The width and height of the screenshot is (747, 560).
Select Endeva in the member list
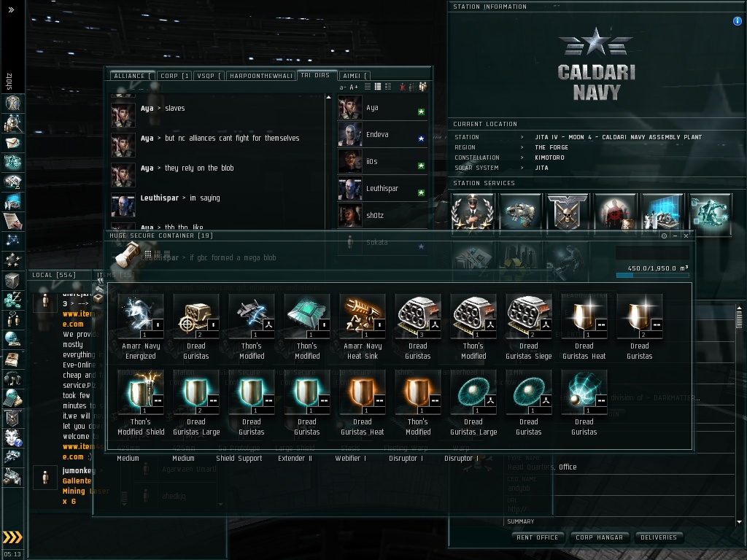[x=382, y=134]
